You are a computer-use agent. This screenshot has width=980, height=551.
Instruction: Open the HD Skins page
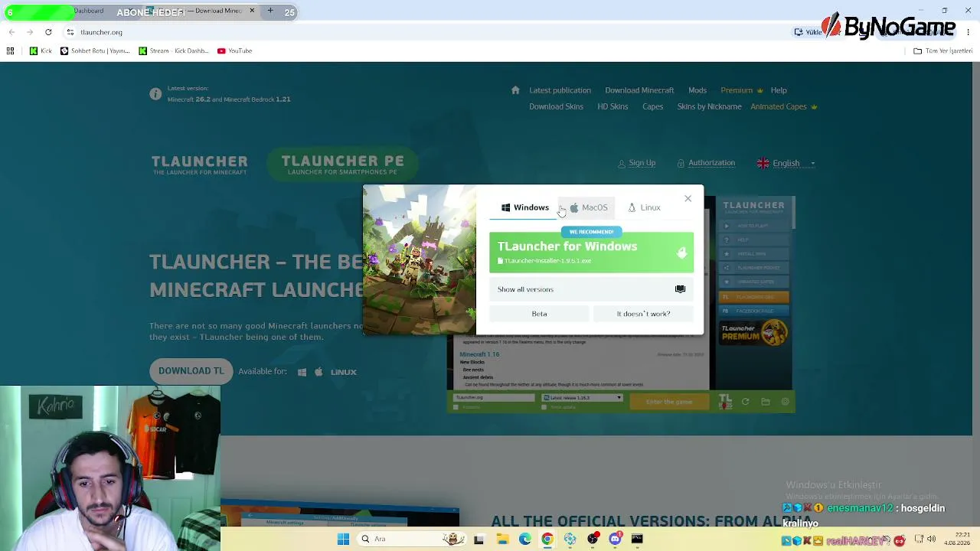point(612,106)
